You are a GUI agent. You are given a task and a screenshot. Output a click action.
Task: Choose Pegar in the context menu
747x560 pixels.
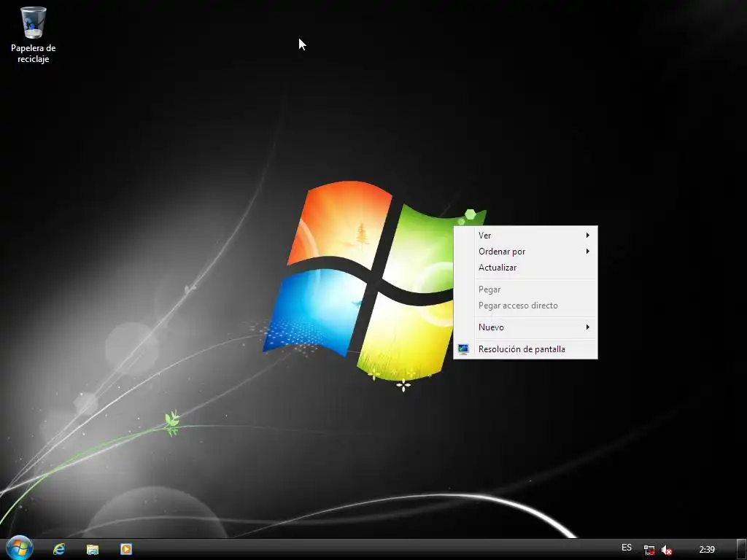pos(525,289)
